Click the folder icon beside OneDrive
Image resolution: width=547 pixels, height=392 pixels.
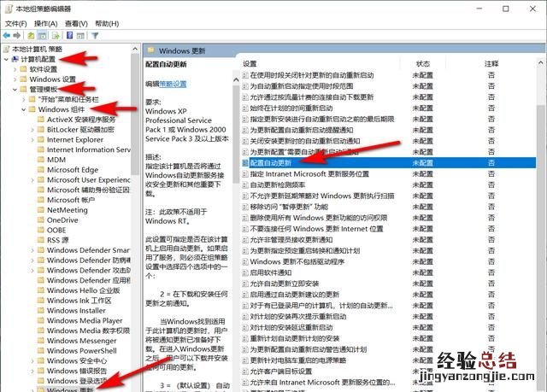[x=41, y=219]
